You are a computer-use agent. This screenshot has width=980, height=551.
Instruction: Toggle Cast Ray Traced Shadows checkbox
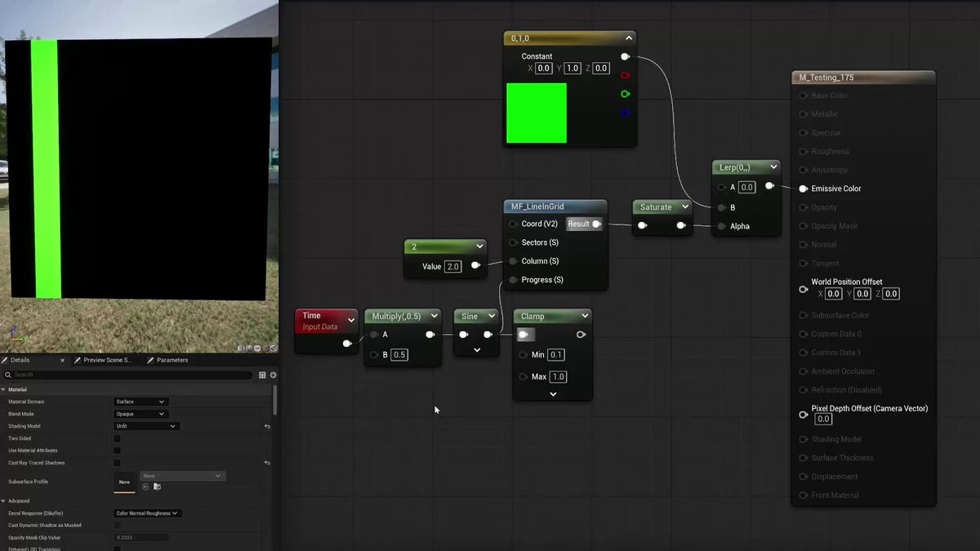click(117, 463)
